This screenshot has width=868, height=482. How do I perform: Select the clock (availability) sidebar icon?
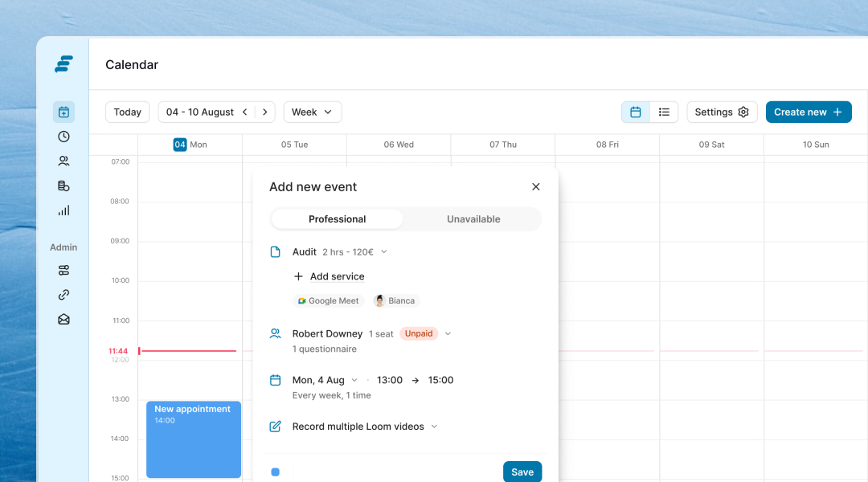[x=63, y=137]
